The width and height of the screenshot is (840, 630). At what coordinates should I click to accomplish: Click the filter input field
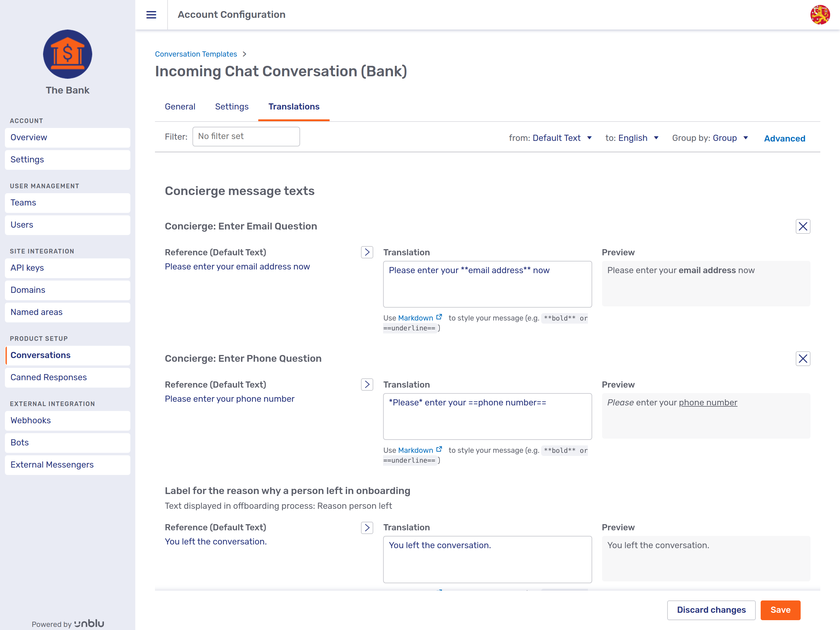246,136
